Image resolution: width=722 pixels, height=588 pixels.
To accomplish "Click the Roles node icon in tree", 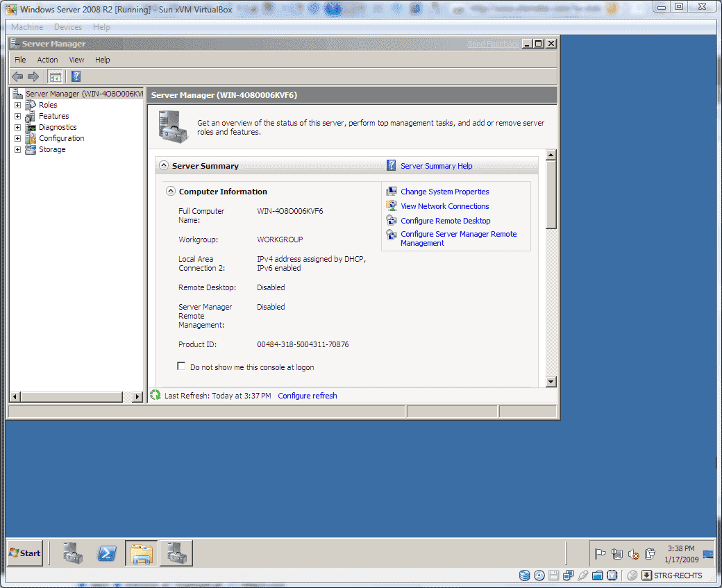I will click(x=31, y=105).
